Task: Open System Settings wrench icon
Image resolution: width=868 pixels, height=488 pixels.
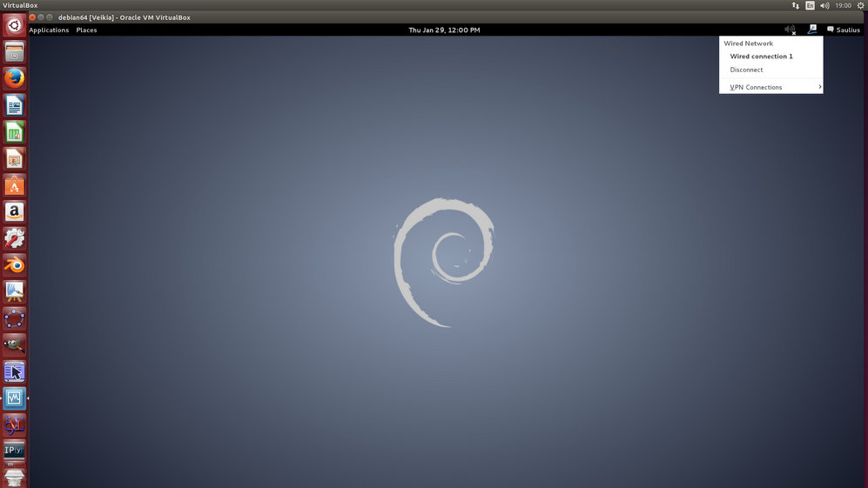Action: (14, 237)
